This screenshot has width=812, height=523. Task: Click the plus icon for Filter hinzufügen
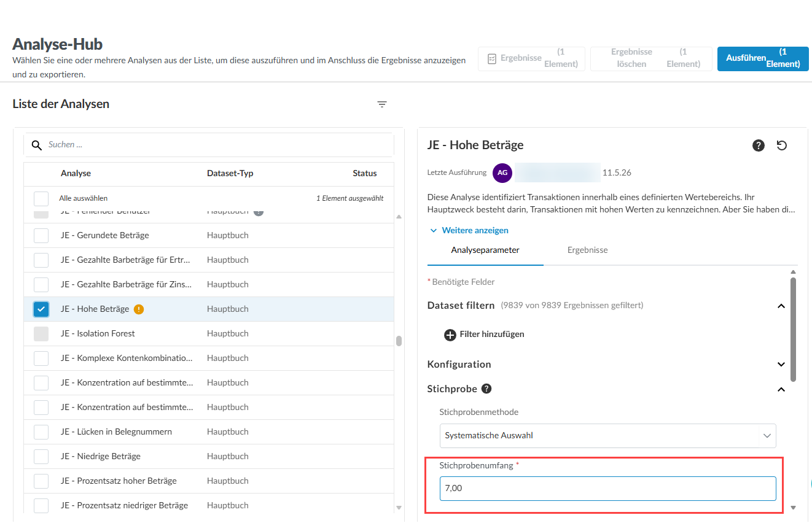450,335
